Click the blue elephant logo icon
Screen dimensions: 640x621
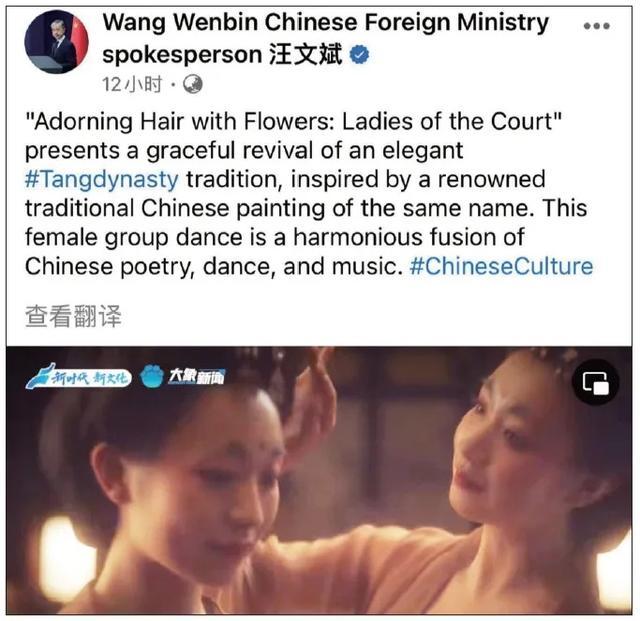tap(152, 376)
